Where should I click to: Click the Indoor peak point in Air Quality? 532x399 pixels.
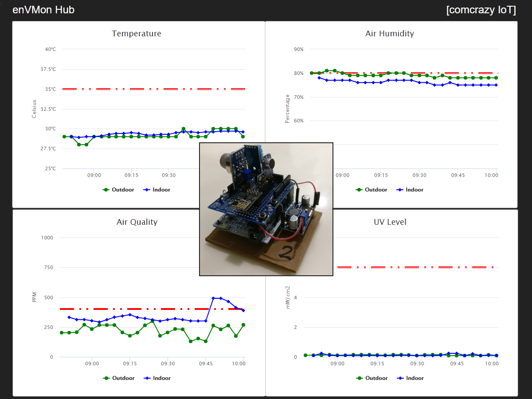pos(214,298)
